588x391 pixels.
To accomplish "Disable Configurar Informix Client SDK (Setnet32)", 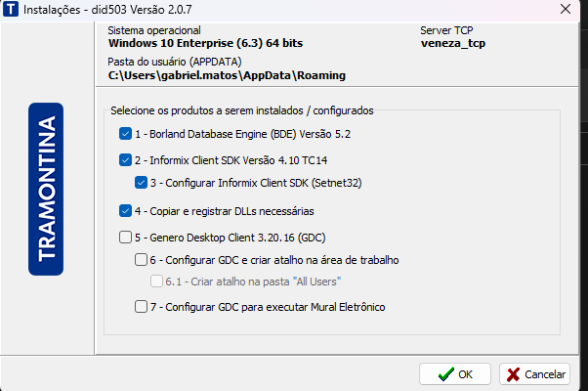I will pyautogui.click(x=141, y=182).
